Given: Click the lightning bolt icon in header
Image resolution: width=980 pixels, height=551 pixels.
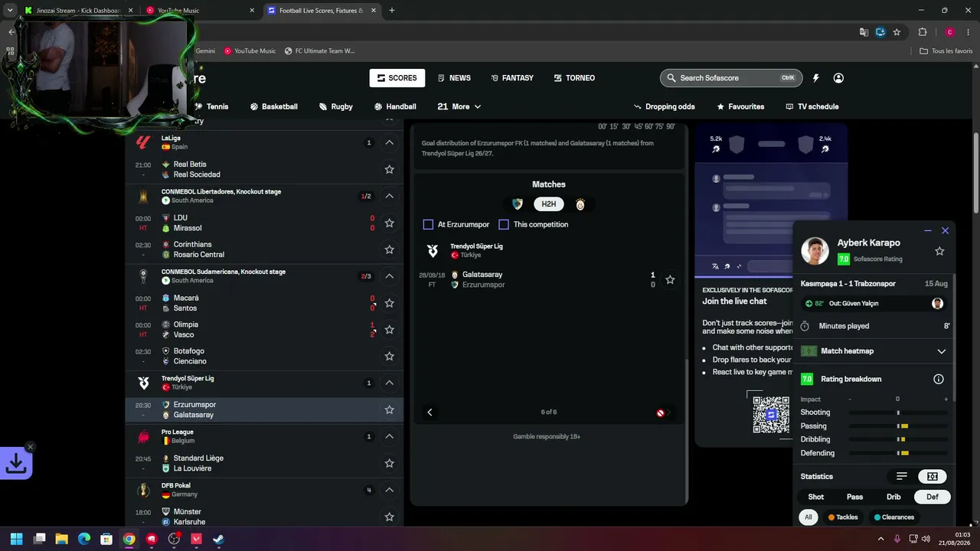Looking at the screenshot, I should pos(816,78).
